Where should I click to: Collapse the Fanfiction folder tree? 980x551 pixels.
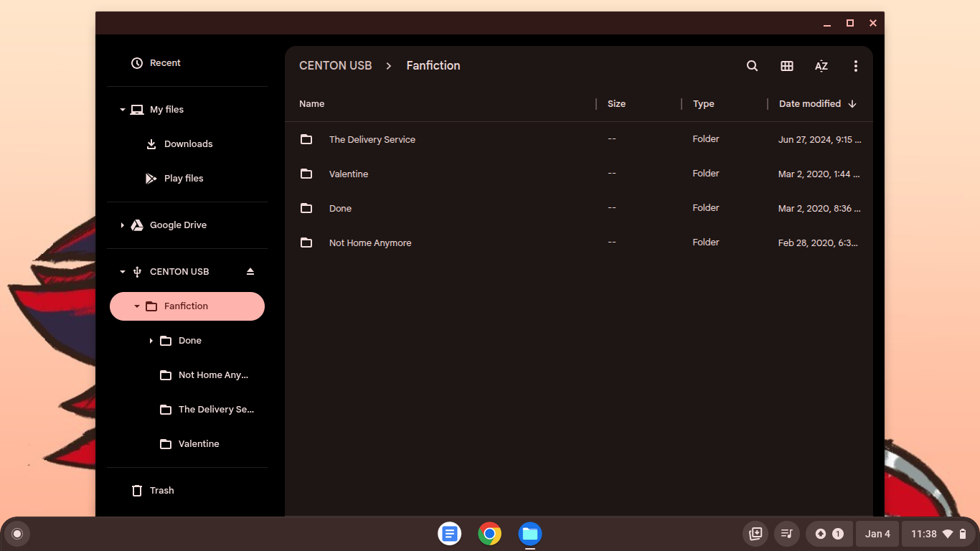(x=137, y=306)
